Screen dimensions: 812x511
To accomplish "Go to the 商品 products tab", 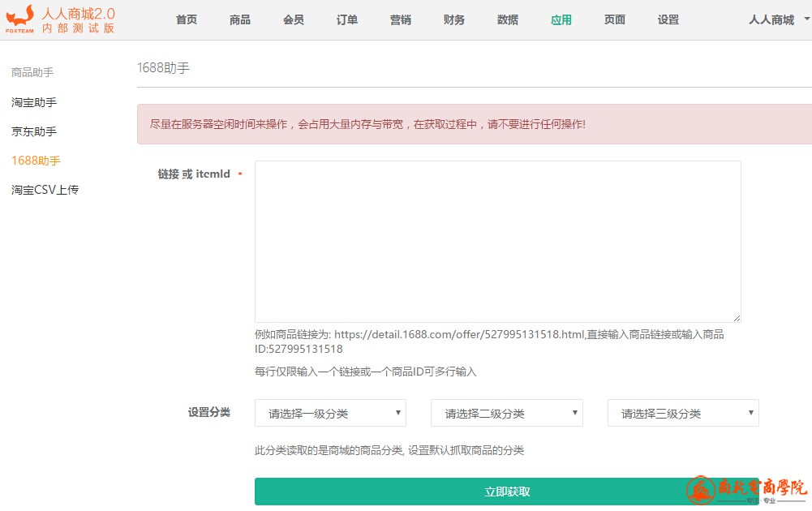I will pos(240,19).
